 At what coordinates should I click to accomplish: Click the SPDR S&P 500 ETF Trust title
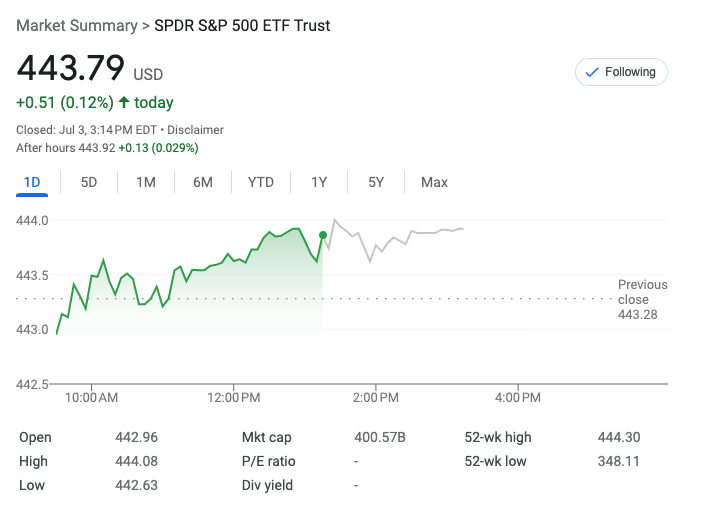tap(242, 25)
